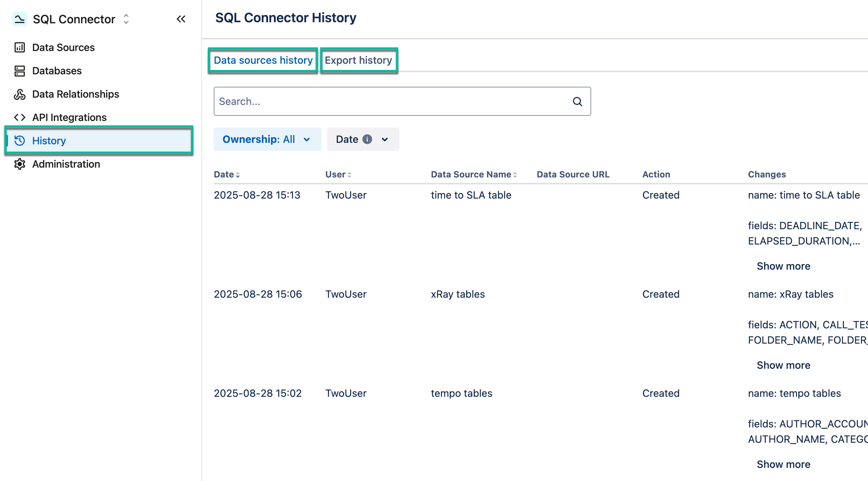Click the Data Relationships icon
The height and width of the screenshot is (481, 868).
pyautogui.click(x=20, y=94)
